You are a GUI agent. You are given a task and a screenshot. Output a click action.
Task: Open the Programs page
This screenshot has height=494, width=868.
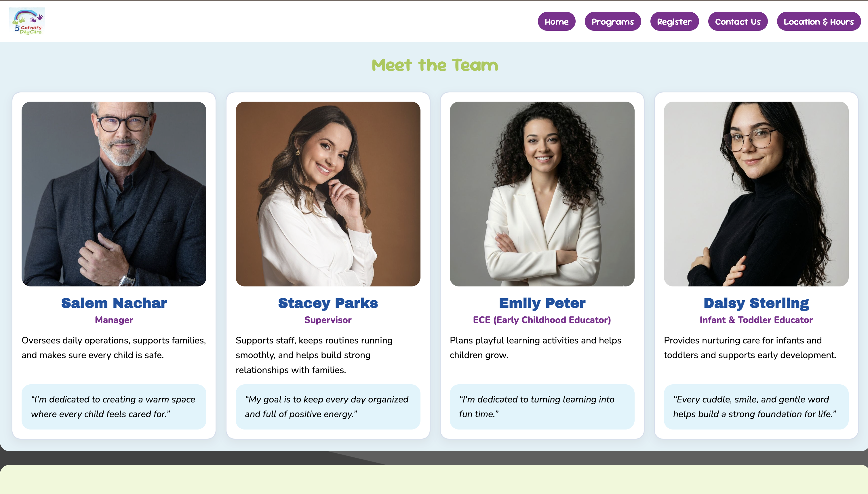[x=613, y=22]
